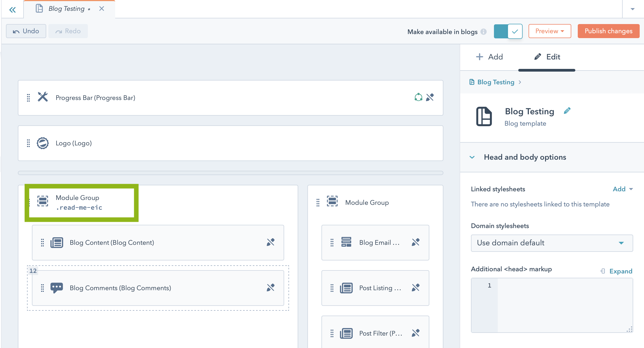Image resolution: width=644 pixels, height=348 pixels.
Task: Select the .read-me-eic class label
Action: click(x=79, y=208)
